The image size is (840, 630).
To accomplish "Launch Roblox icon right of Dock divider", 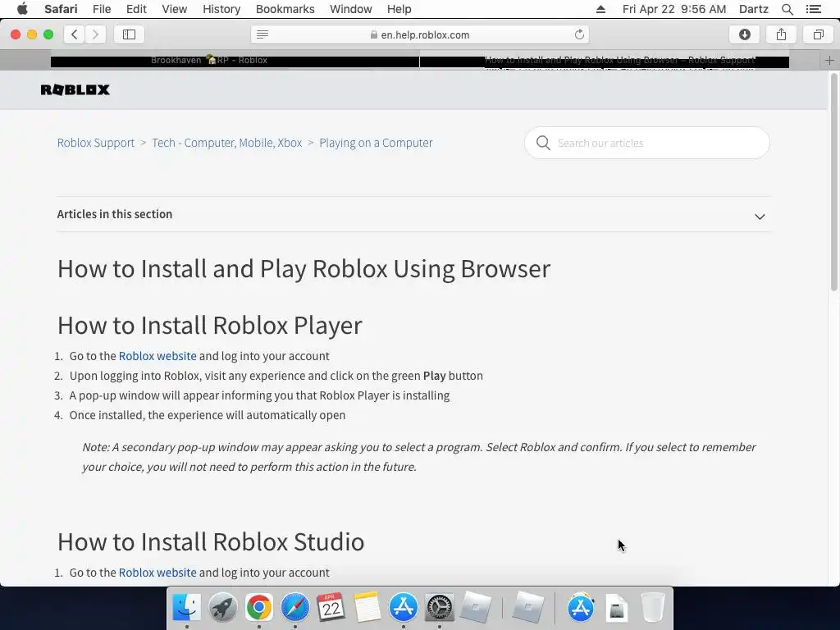I will coord(527,608).
